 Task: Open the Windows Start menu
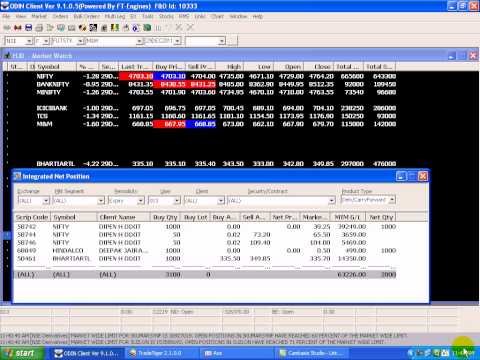pos(22,353)
